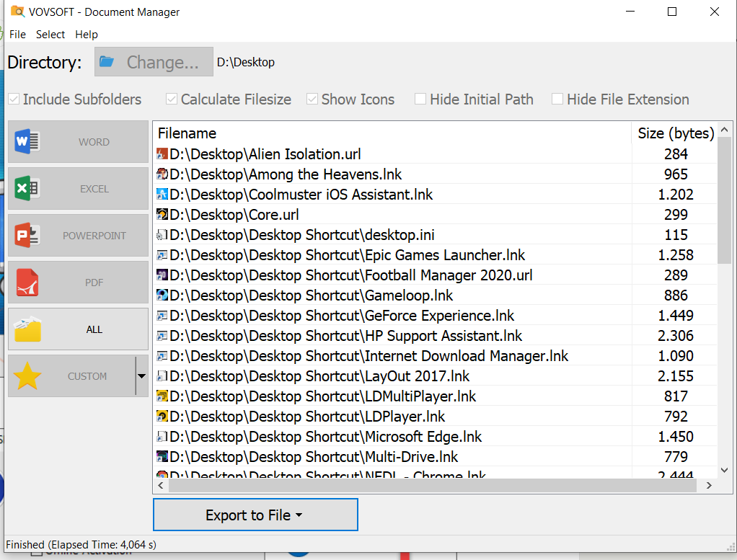Click the Size (bytes) column header
This screenshot has width=737, height=560.
pos(675,133)
